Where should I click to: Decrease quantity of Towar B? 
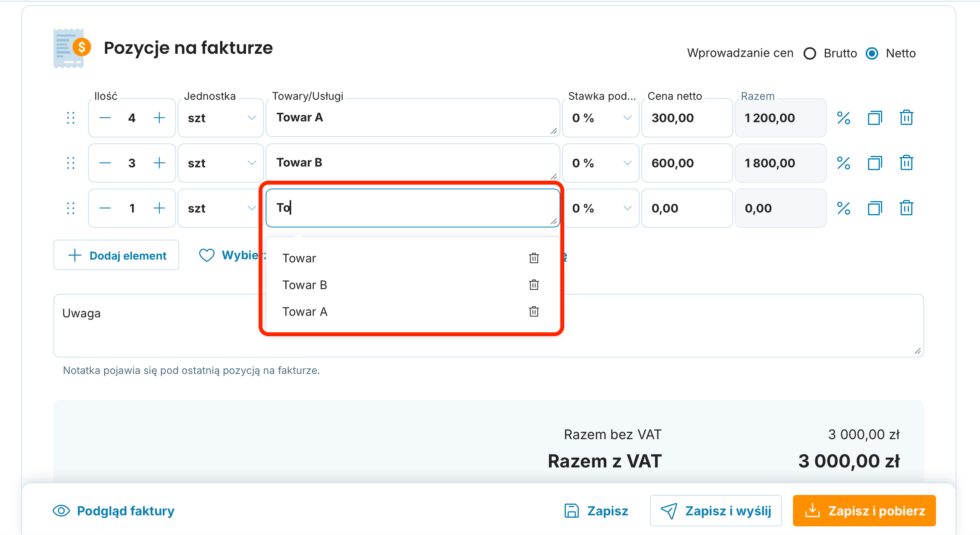[105, 163]
